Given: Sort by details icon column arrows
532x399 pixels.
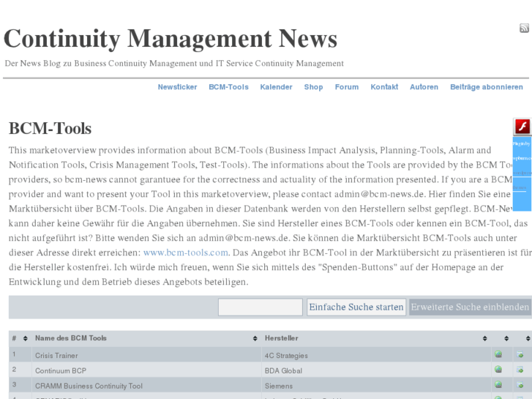Looking at the screenshot, I should pyautogui.click(x=528, y=338).
